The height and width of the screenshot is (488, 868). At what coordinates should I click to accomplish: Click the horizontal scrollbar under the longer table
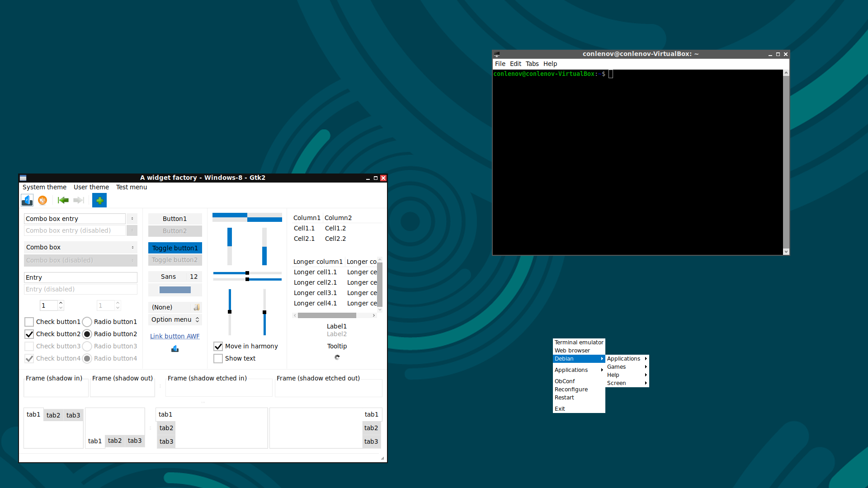335,315
